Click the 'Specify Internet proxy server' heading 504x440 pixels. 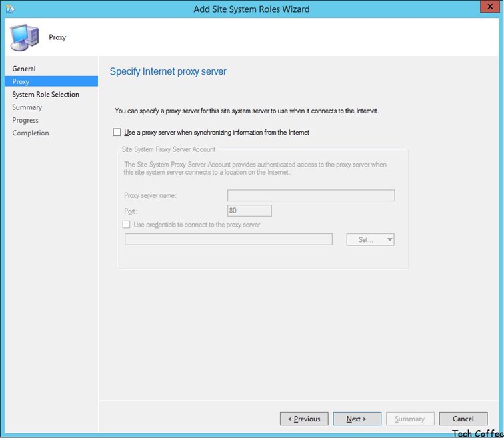(168, 71)
